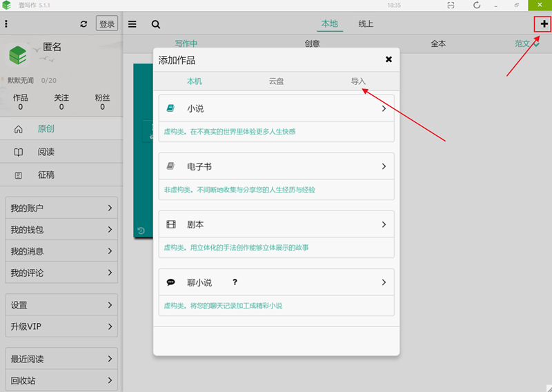The width and height of the screenshot is (552, 392).
Task: Click the 聊小说 chat bubble icon
Action: [170, 282]
